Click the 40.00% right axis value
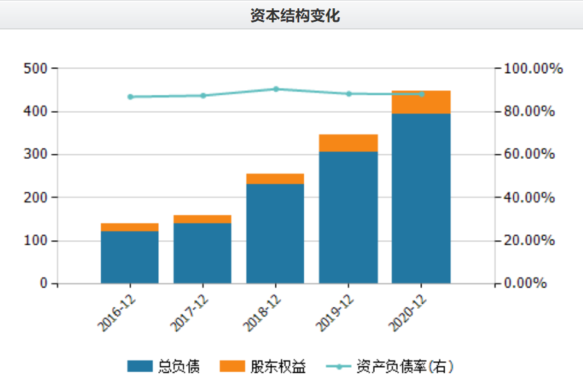This screenshot has width=583, height=392. (529, 197)
